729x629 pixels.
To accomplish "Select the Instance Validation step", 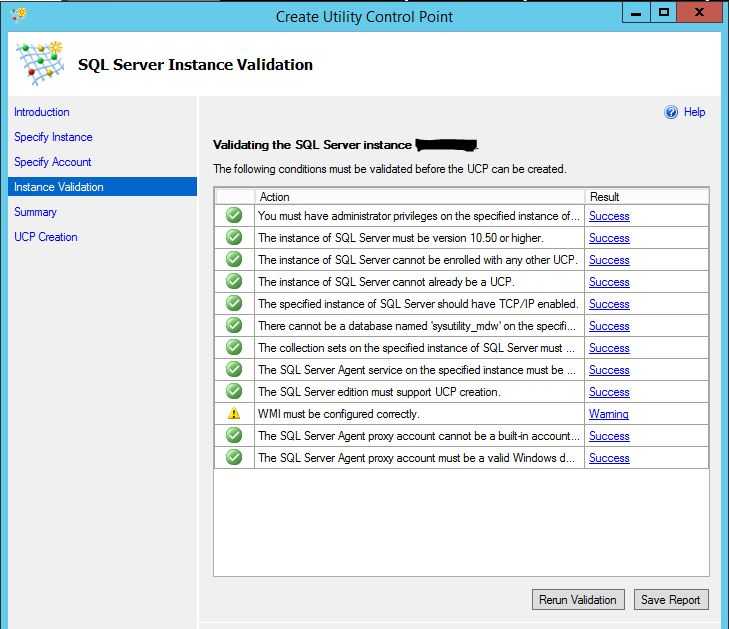I will [x=102, y=187].
